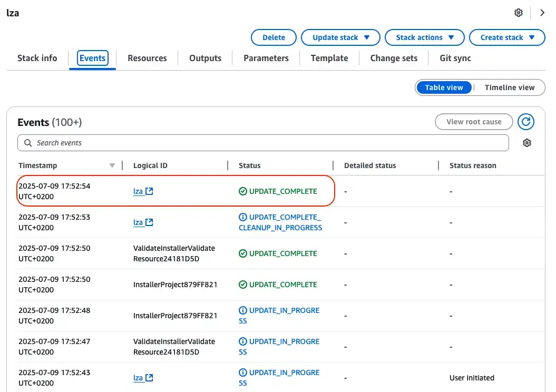Focus the Search events field
Screen dimensions: 556x392
pyautogui.click(x=263, y=143)
